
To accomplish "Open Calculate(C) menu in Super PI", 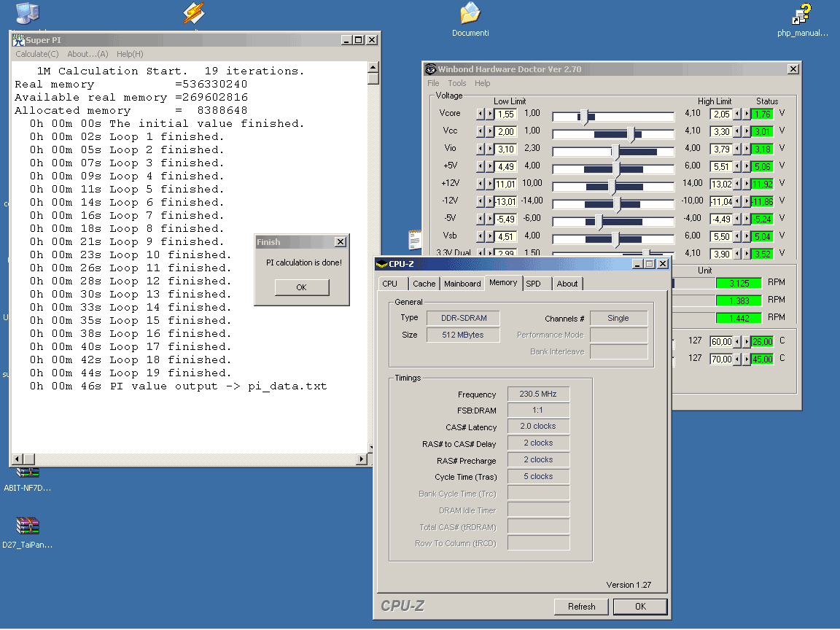I will coord(37,54).
